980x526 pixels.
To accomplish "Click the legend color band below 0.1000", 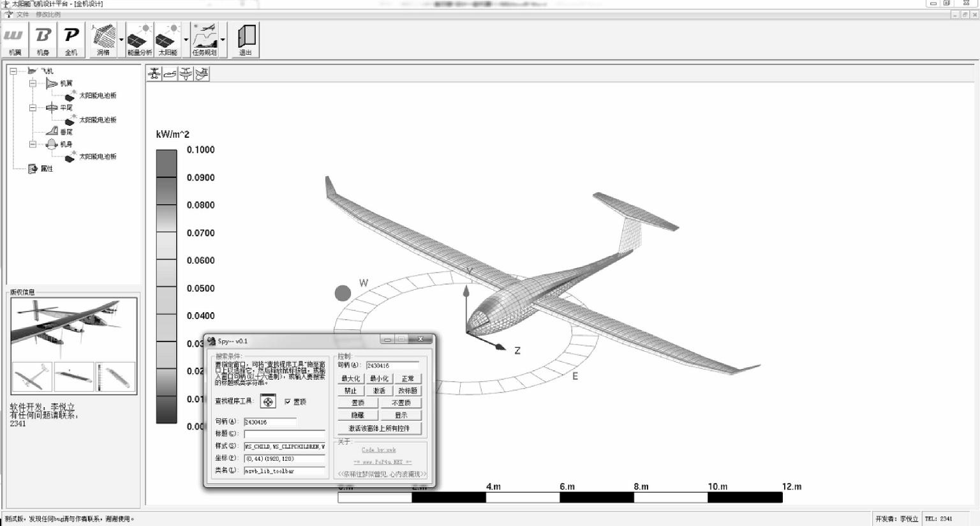I will [x=167, y=163].
